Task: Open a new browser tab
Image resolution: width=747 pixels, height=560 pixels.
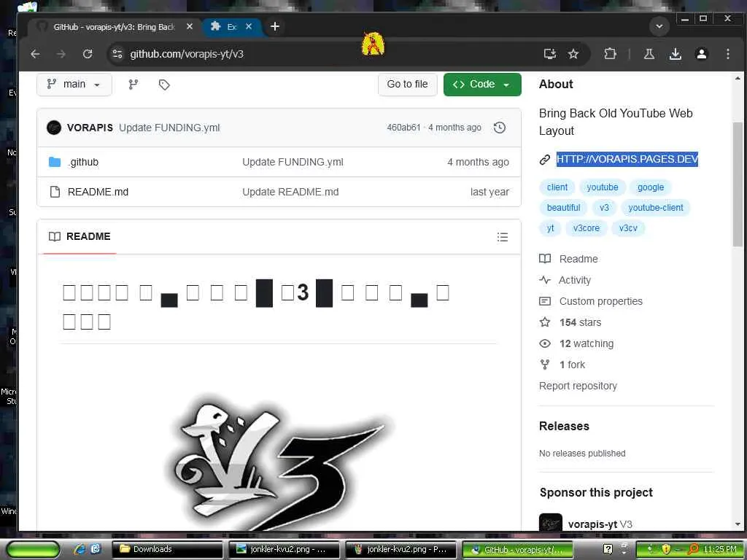Action: tap(275, 27)
